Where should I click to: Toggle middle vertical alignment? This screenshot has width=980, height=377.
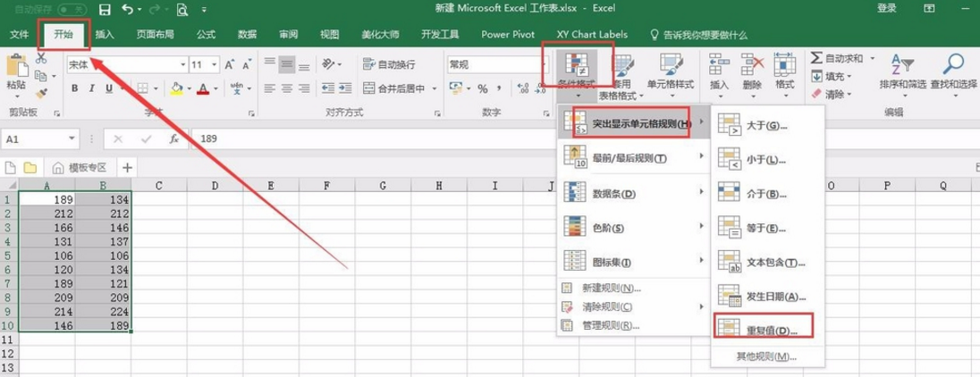pyautogui.click(x=287, y=64)
